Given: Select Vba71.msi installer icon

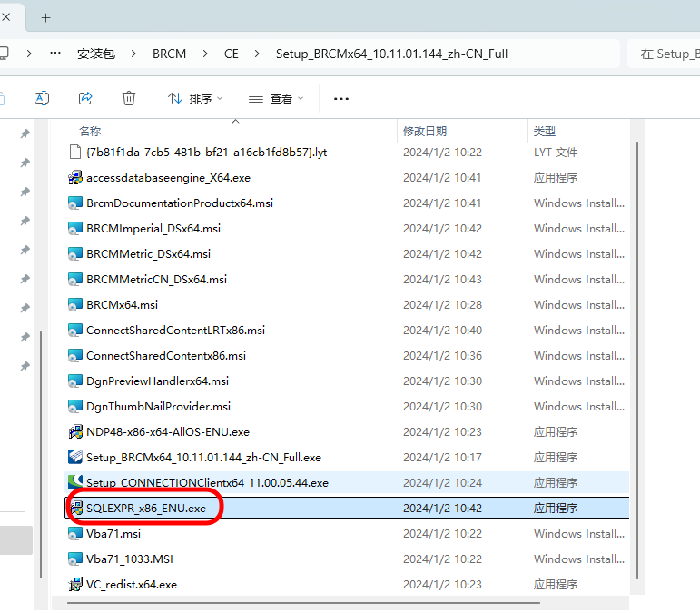Looking at the screenshot, I should pos(75,533).
